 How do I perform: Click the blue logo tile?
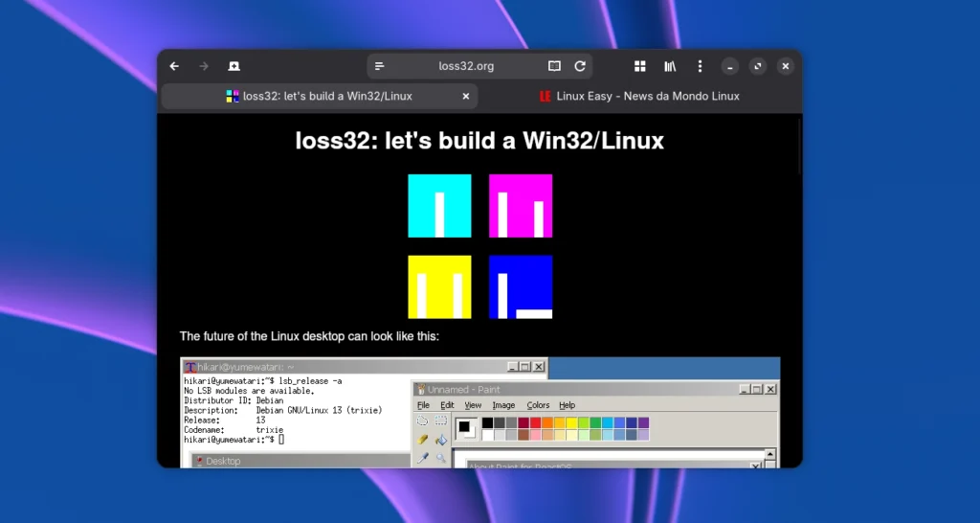(521, 286)
